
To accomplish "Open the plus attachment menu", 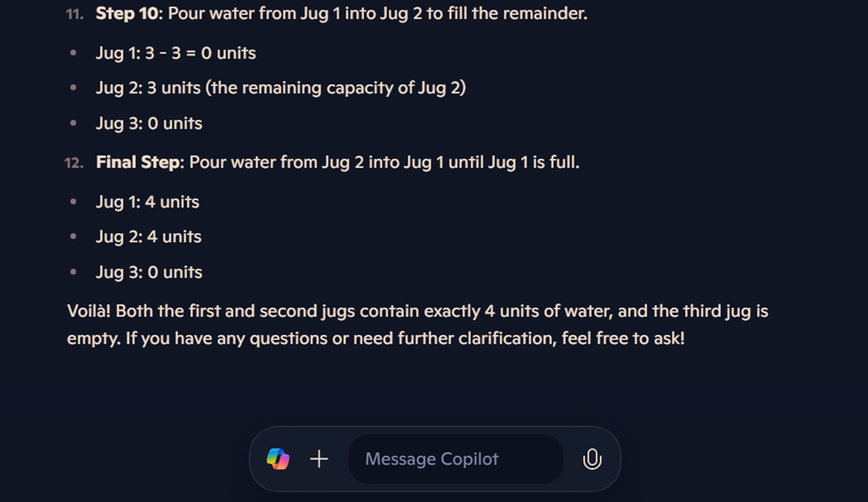I will 319,459.
